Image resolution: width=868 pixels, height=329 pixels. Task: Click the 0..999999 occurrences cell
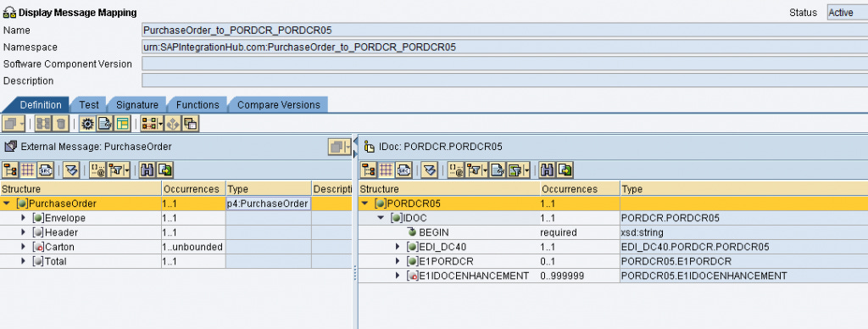[x=580, y=276]
